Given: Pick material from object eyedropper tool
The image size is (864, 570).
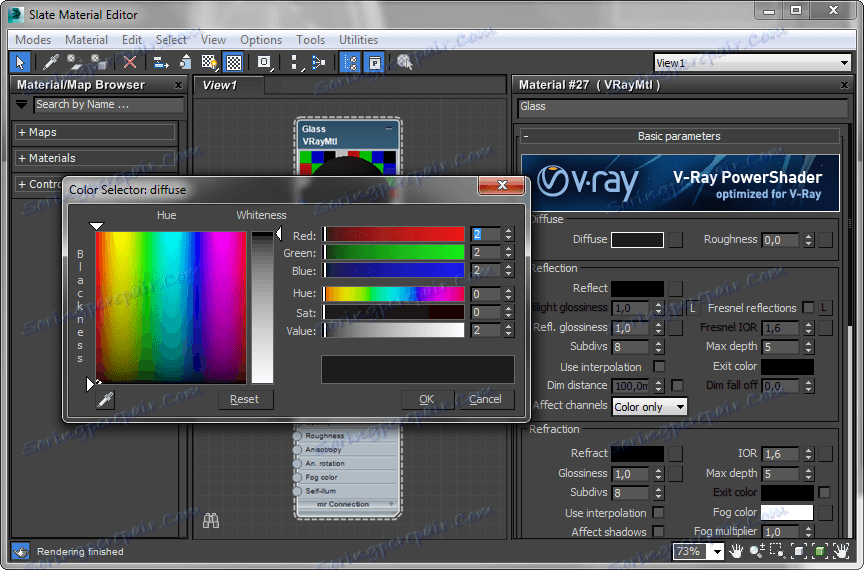Looking at the screenshot, I should point(51,62).
